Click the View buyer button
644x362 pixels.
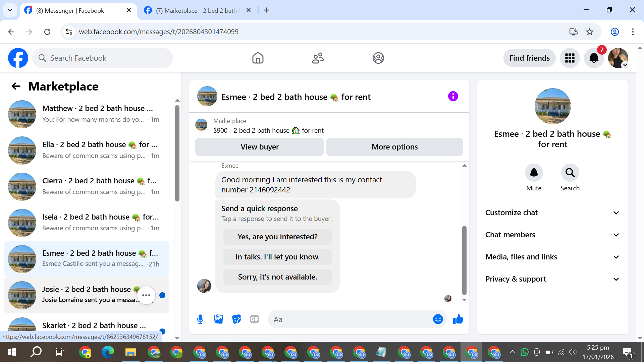pyautogui.click(x=259, y=147)
